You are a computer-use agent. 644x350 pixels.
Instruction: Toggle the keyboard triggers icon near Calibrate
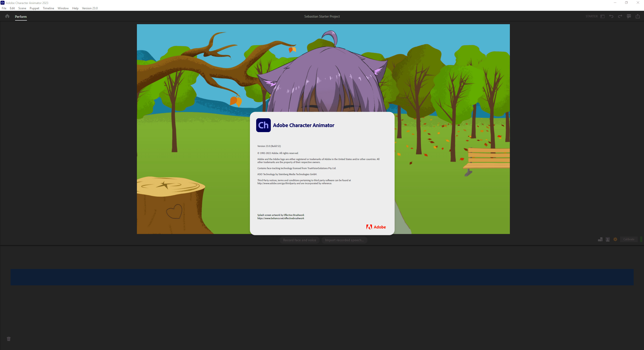[600, 239]
